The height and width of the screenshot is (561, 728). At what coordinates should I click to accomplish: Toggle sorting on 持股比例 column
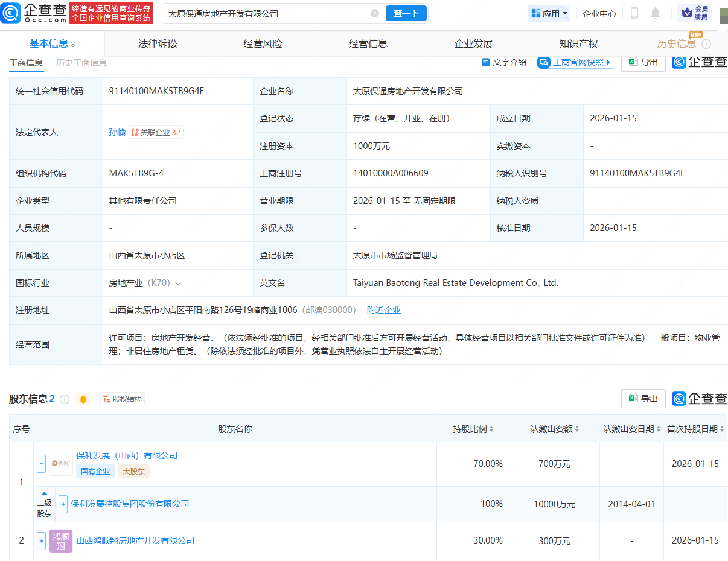[491, 428]
